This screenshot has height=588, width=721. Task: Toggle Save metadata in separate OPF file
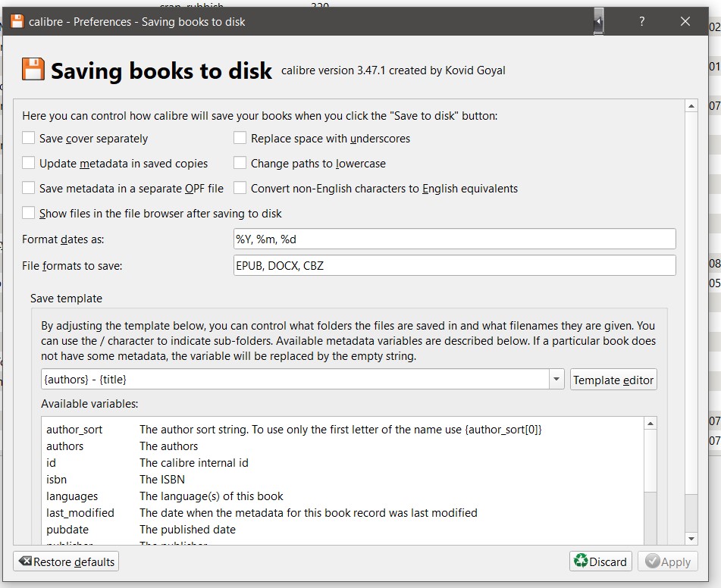(x=29, y=188)
